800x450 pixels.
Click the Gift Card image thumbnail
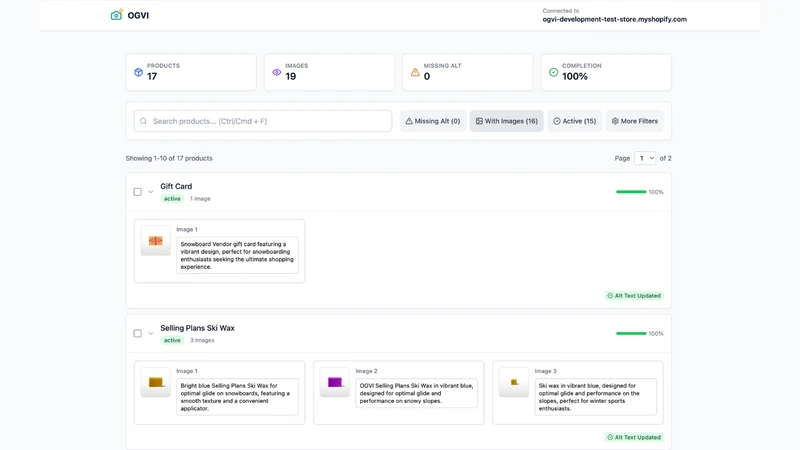click(156, 240)
